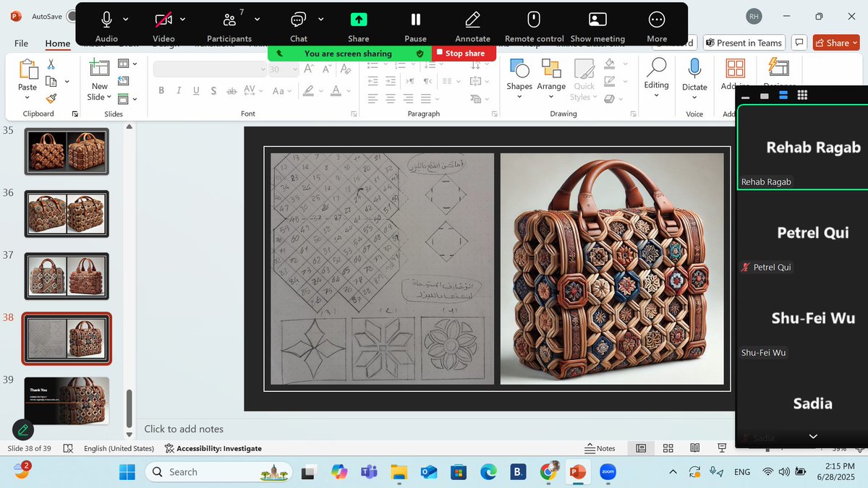Viewport: 868px width, 488px height.
Task: Click Decrease Font Size icon
Action: [328, 69]
